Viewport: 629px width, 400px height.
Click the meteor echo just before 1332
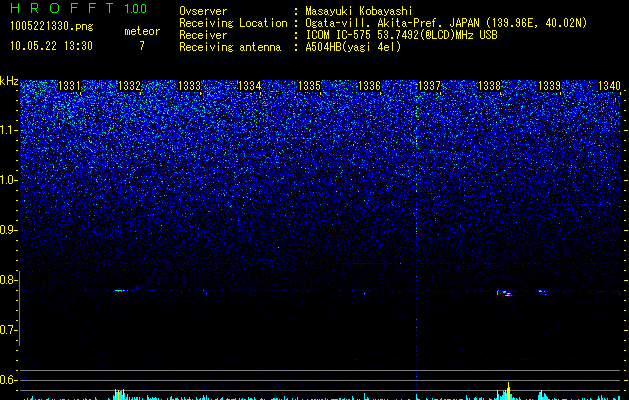(x=119, y=290)
